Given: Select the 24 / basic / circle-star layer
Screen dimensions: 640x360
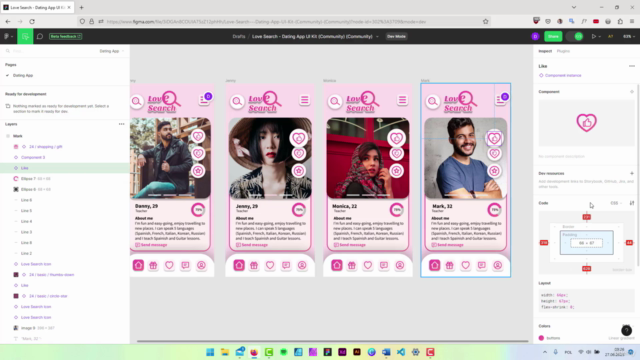Looking at the screenshot, I should coord(48,296).
